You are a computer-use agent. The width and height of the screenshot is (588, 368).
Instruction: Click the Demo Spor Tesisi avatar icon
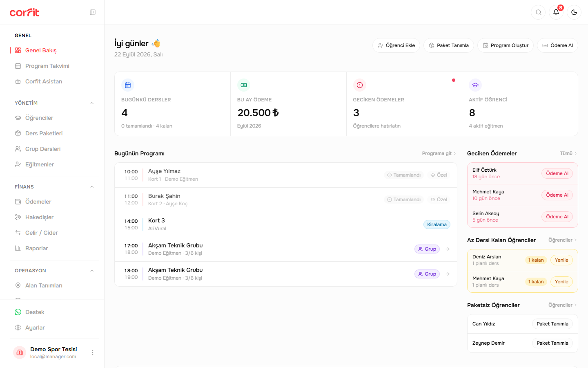[20, 352]
